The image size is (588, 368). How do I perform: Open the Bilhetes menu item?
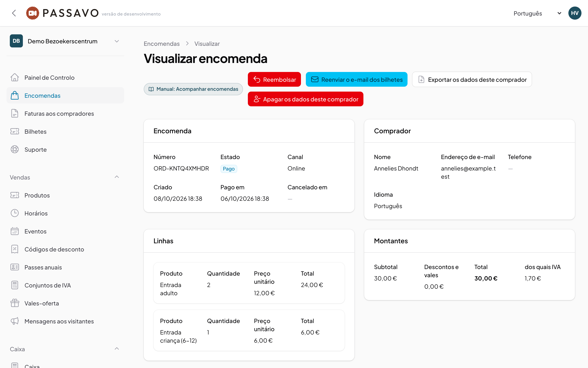[x=65, y=131]
